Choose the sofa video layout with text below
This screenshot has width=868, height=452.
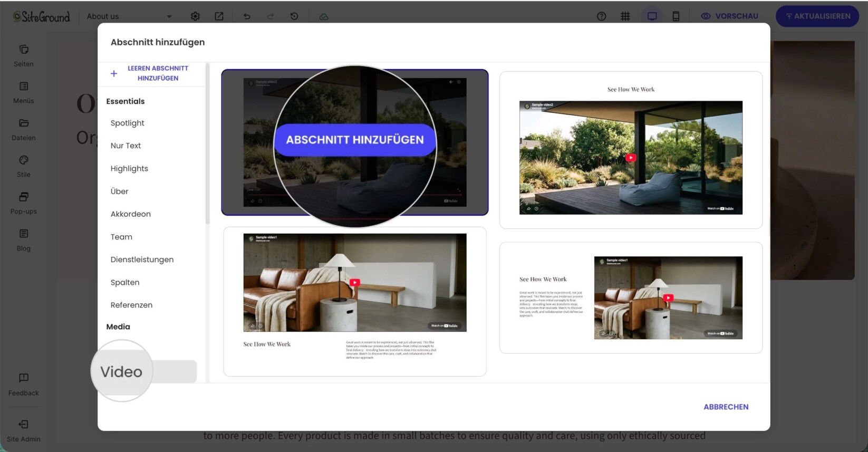tap(355, 302)
